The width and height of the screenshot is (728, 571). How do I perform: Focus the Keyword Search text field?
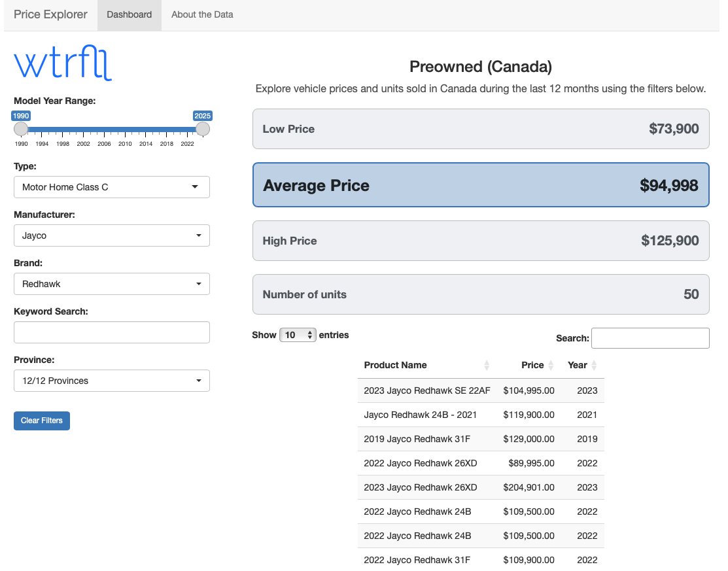111,332
